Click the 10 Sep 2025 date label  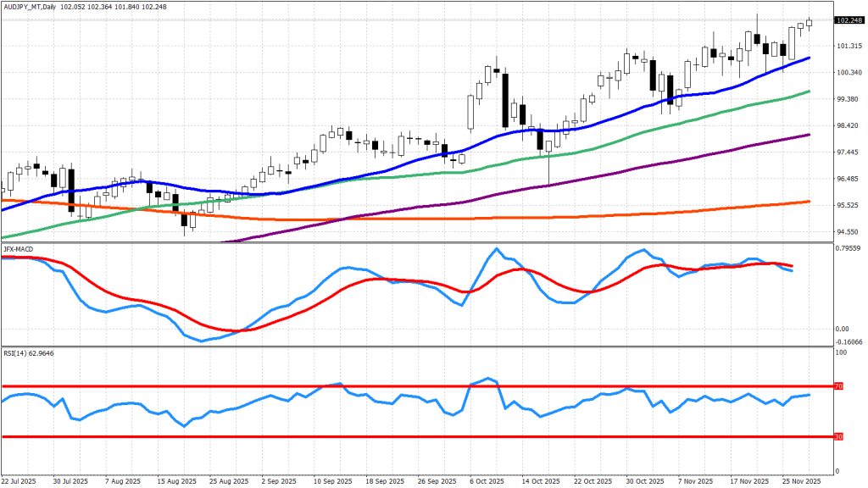(x=333, y=480)
